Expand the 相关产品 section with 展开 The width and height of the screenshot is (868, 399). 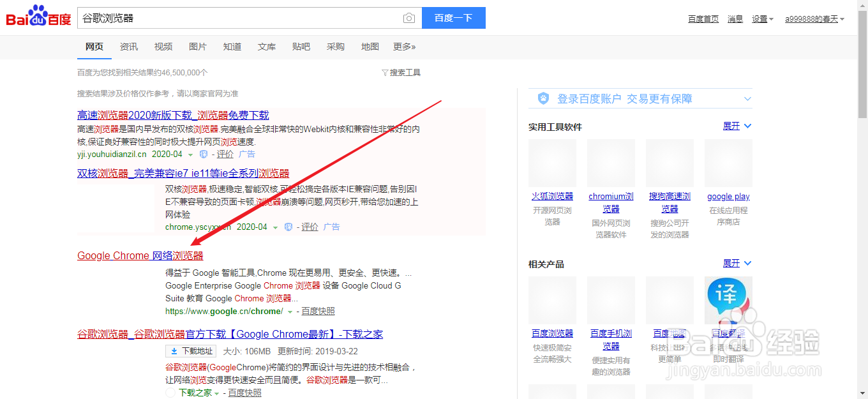click(x=737, y=263)
